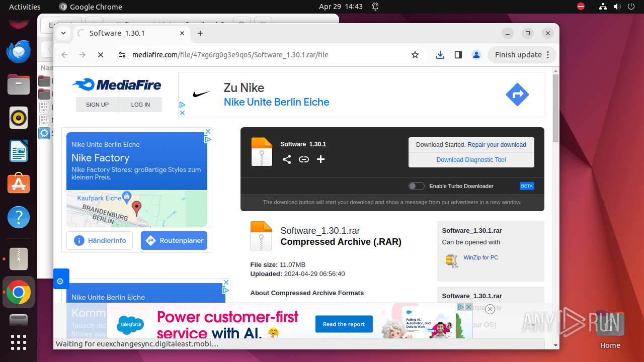
Task: Share the Software_1.30.1 file via share icon
Action: 287,159
